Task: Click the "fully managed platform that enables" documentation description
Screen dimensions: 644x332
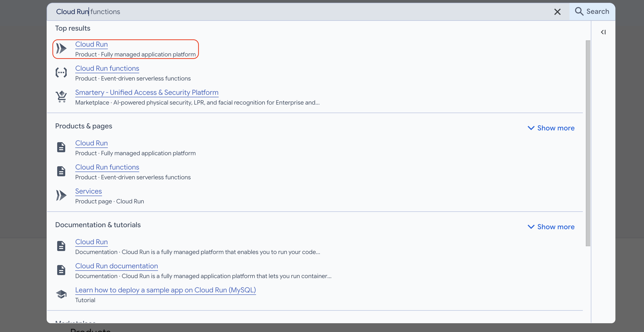Action: point(198,252)
